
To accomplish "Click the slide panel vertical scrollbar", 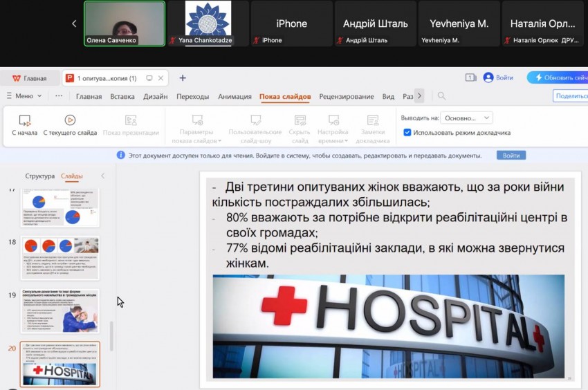I will 111,336.
